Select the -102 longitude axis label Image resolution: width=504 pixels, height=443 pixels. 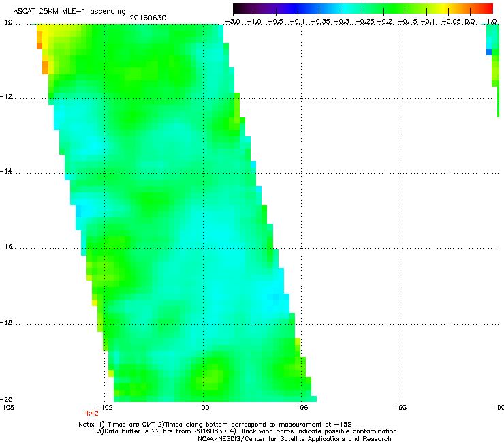coord(104,408)
